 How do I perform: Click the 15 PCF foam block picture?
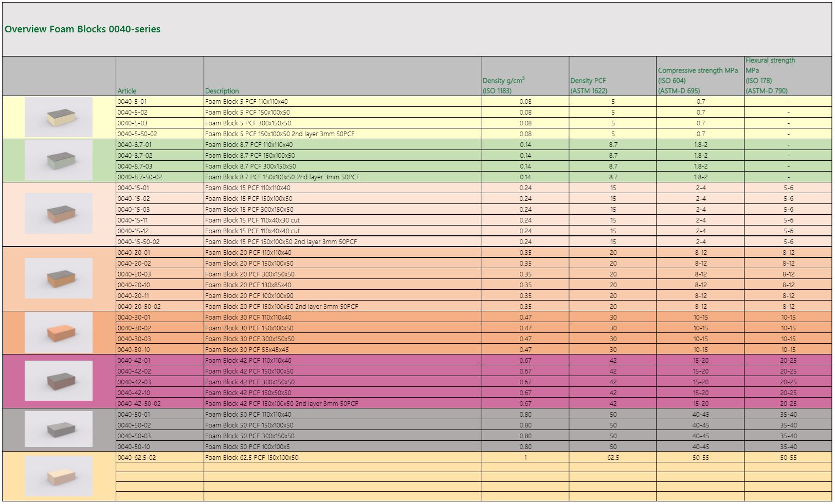click(x=59, y=213)
